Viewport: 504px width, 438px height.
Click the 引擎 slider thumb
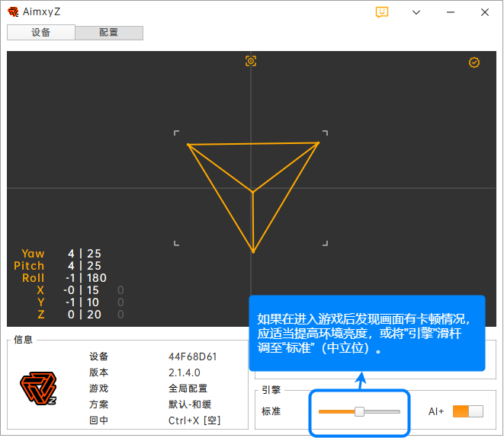point(359,411)
